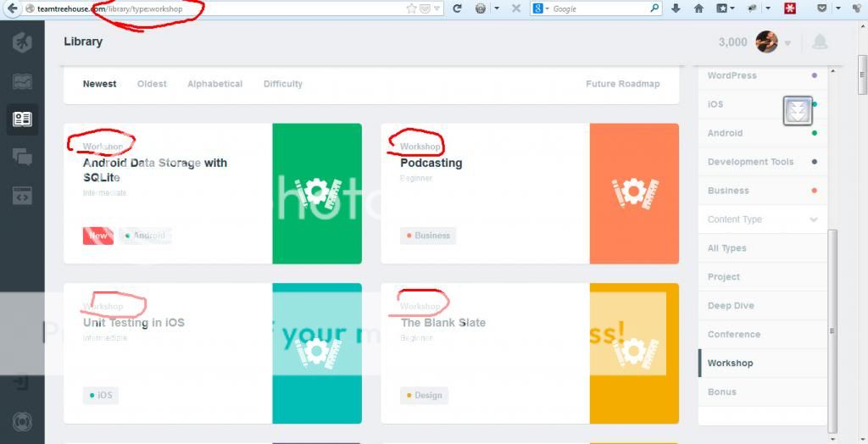This screenshot has width=868, height=444.
Task: Open the Podcasting workshop title
Action: [431, 163]
